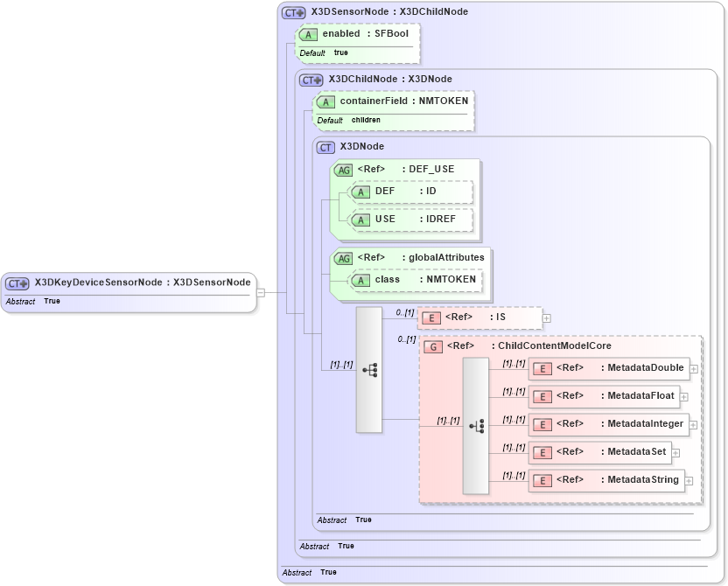This screenshot has width=728, height=586.
Task: Select the X3DSensorNode : X3DChildNode title
Action: coord(389,11)
